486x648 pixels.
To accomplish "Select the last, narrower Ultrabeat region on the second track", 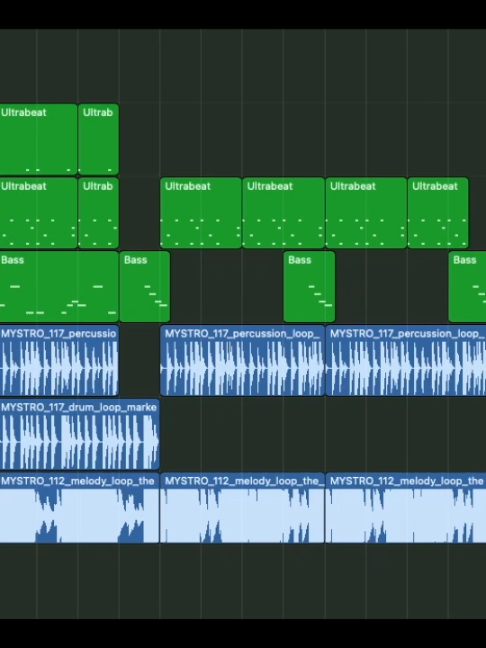I will (438, 213).
